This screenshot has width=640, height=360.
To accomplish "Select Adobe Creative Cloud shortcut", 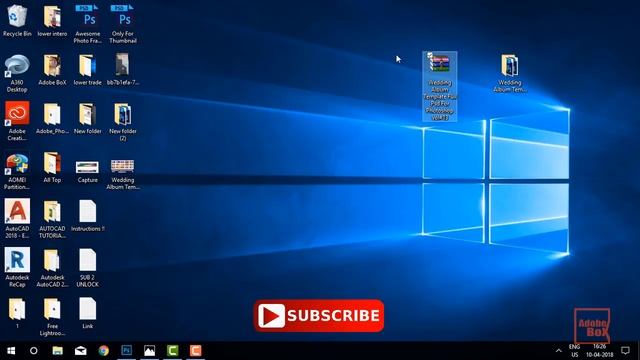I will [17, 121].
